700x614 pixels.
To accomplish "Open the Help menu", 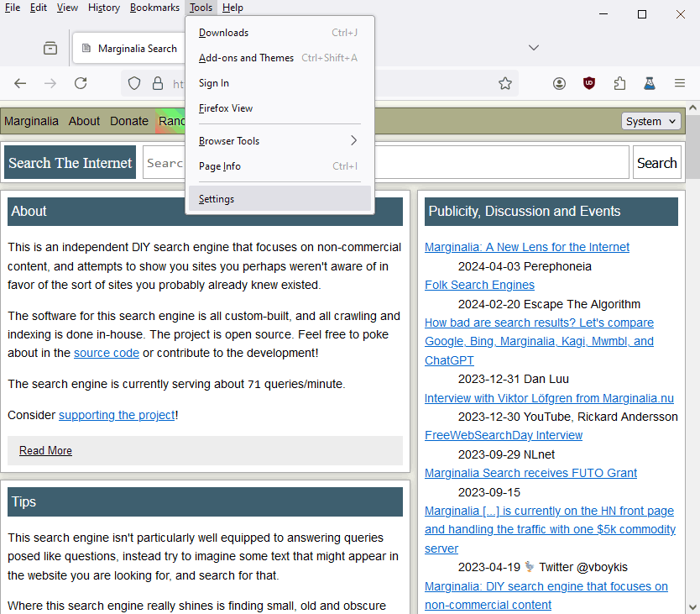I will [232, 8].
